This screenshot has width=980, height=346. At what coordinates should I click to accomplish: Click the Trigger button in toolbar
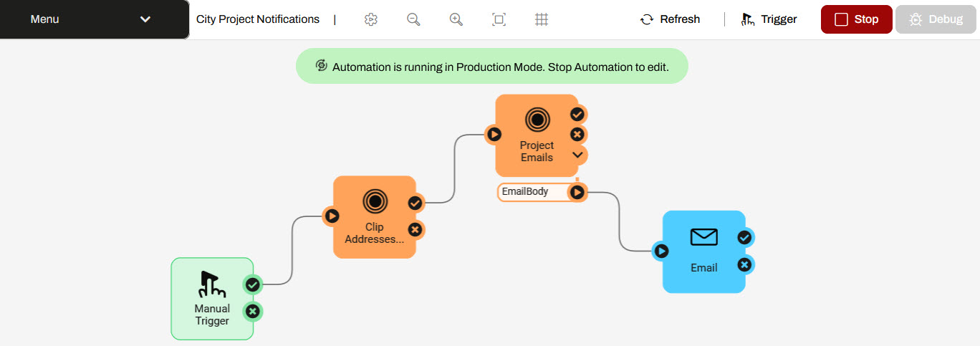pos(769,19)
